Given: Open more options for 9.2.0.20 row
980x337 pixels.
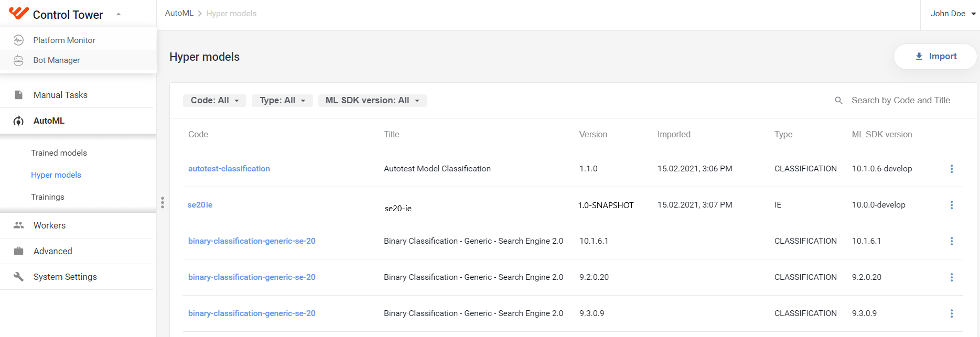Looking at the screenshot, I should [x=952, y=277].
